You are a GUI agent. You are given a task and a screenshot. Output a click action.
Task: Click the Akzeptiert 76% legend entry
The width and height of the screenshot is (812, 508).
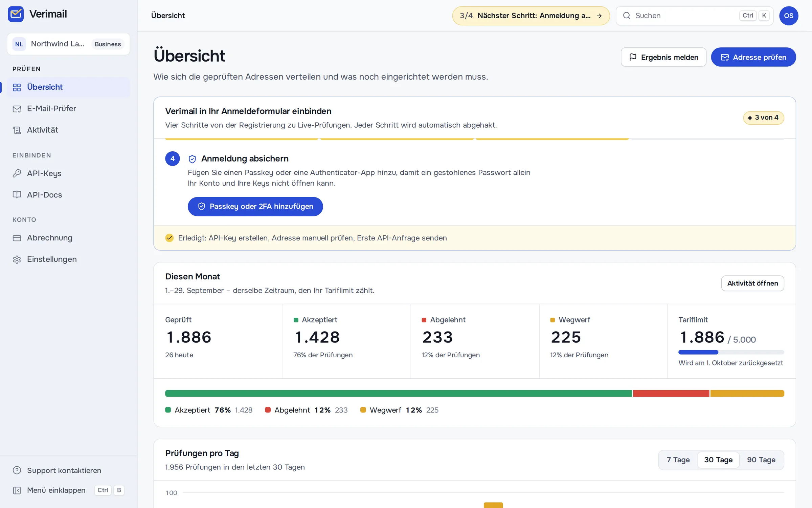coord(209,410)
